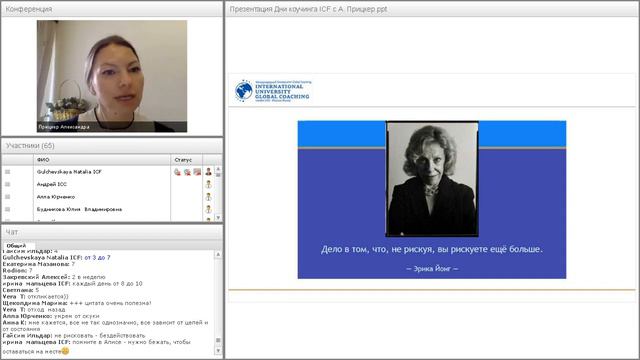640x360 pixels.
Task: Click red screen-share status icon of Gulchevskaya
Action: coord(198,172)
